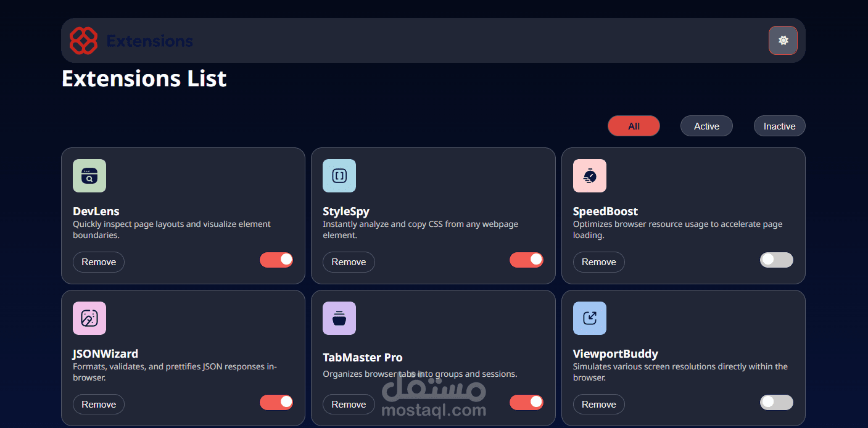Click the Extensions header title text

point(150,41)
